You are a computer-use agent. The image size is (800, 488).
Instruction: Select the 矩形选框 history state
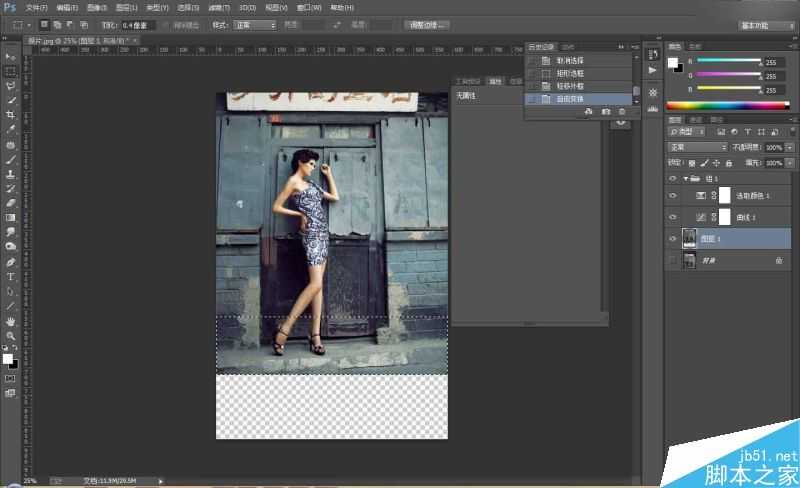(569, 73)
